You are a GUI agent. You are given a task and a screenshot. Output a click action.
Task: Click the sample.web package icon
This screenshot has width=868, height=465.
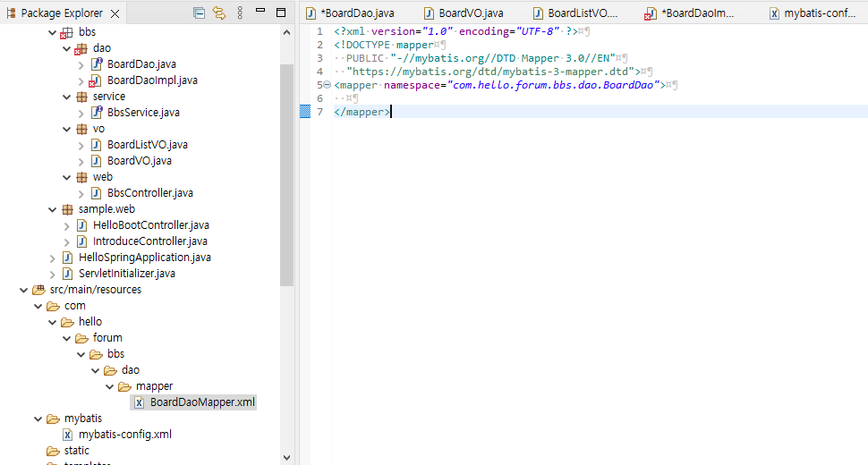tap(67, 209)
